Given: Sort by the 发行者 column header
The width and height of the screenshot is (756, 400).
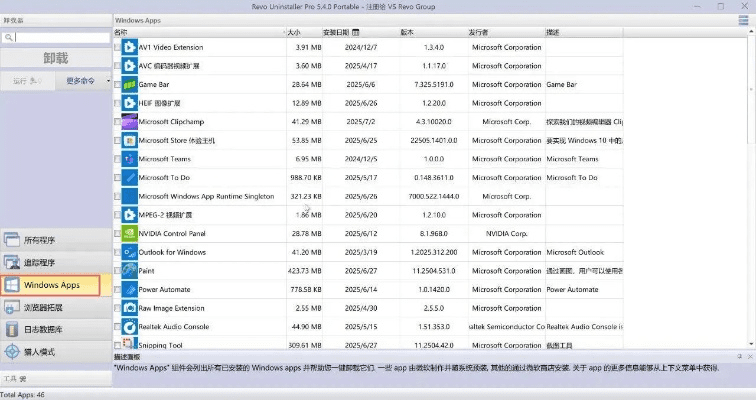Looking at the screenshot, I should 506,32.
